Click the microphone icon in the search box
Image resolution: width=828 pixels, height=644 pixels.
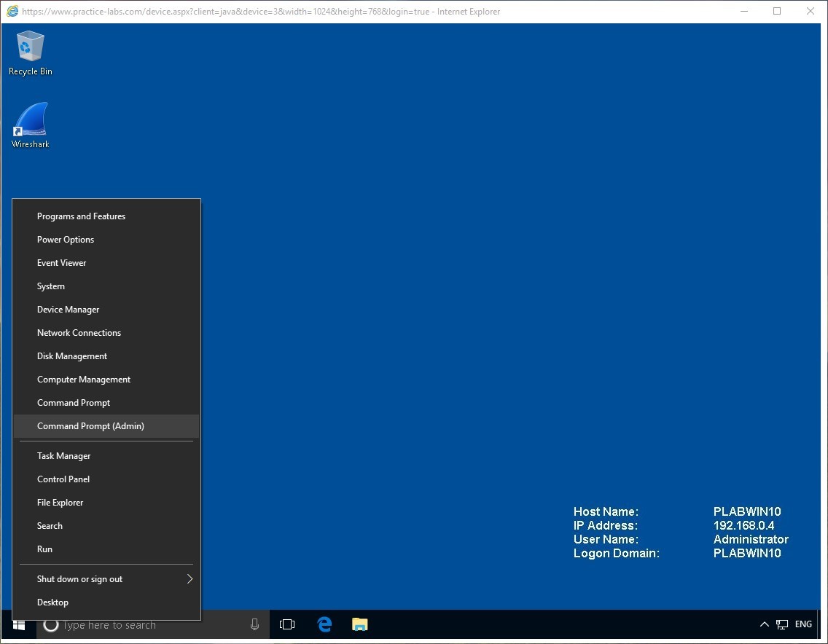(x=254, y=625)
